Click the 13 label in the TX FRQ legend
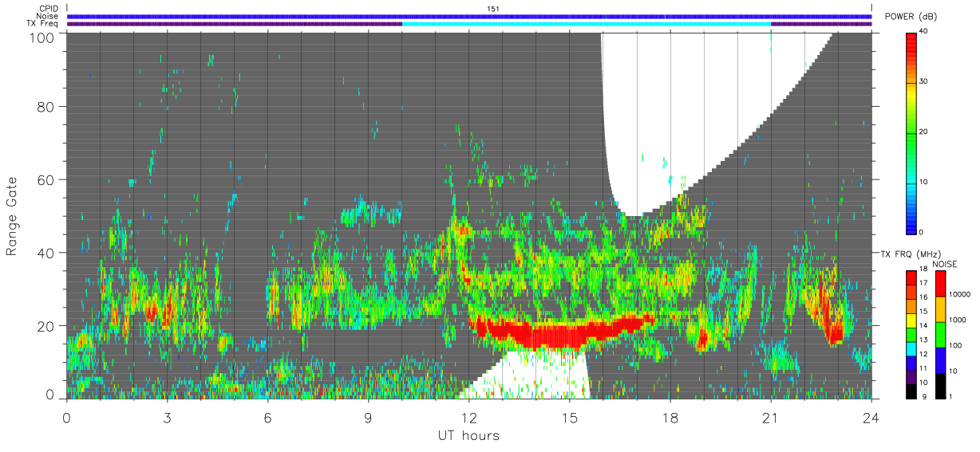Viewport: 980px width, 452px height. tap(924, 340)
